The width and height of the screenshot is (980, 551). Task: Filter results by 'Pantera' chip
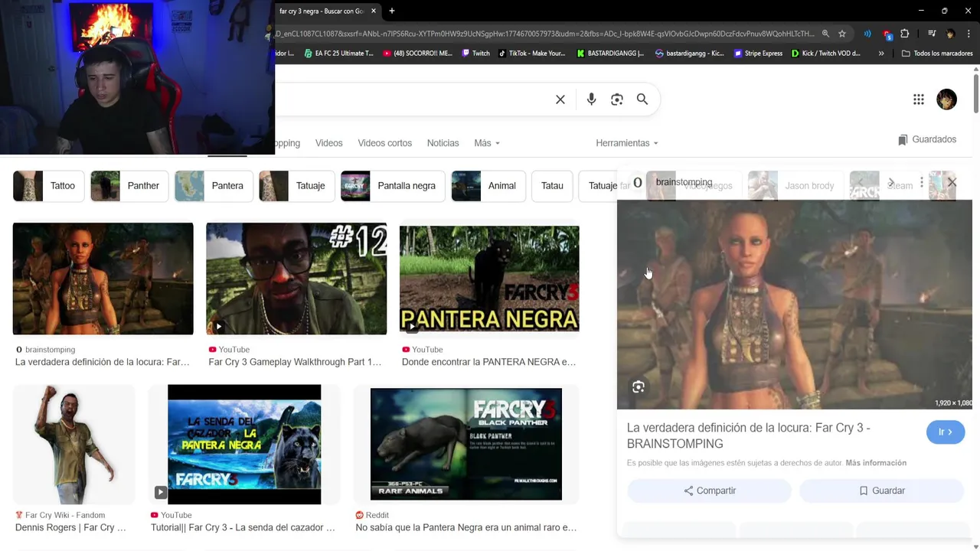[214, 186]
